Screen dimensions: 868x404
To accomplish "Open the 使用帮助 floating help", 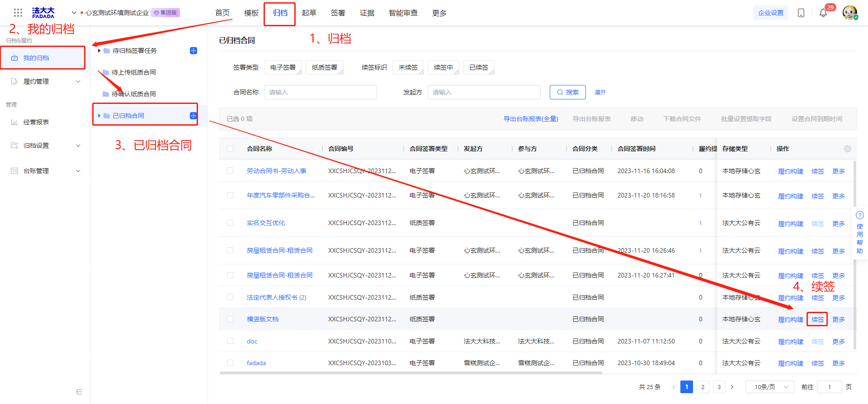I will (860, 233).
